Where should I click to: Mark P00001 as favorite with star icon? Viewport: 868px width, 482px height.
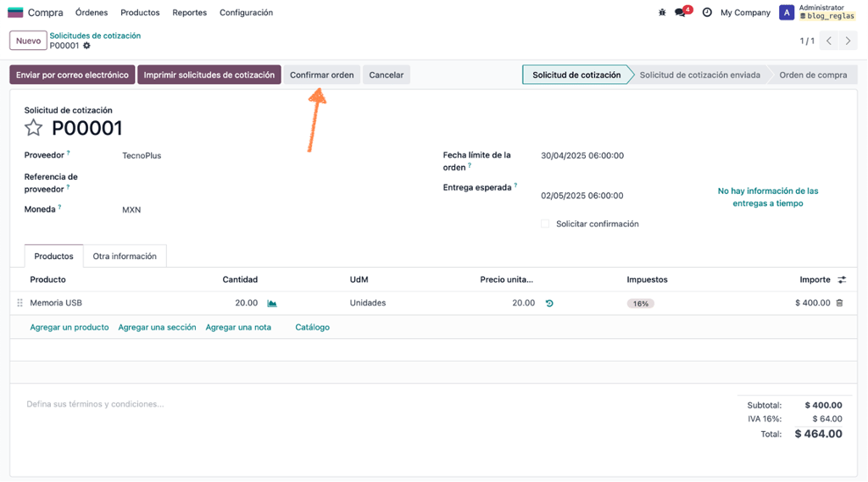point(33,128)
